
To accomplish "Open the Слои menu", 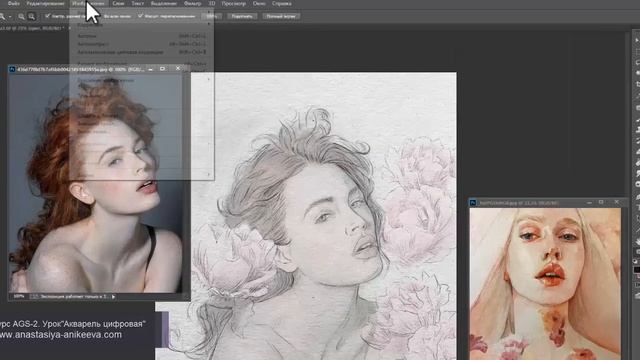I will point(118,3).
